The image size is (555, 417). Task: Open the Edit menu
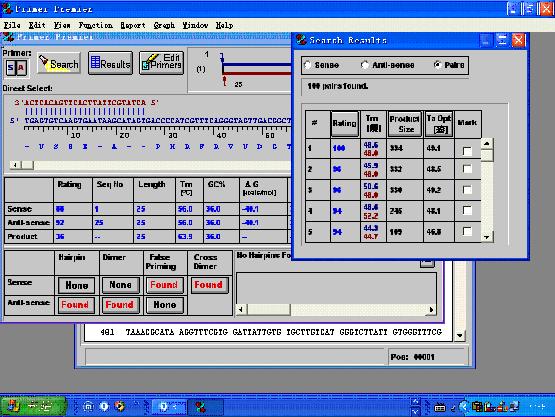pyautogui.click(x=37, y=25)
